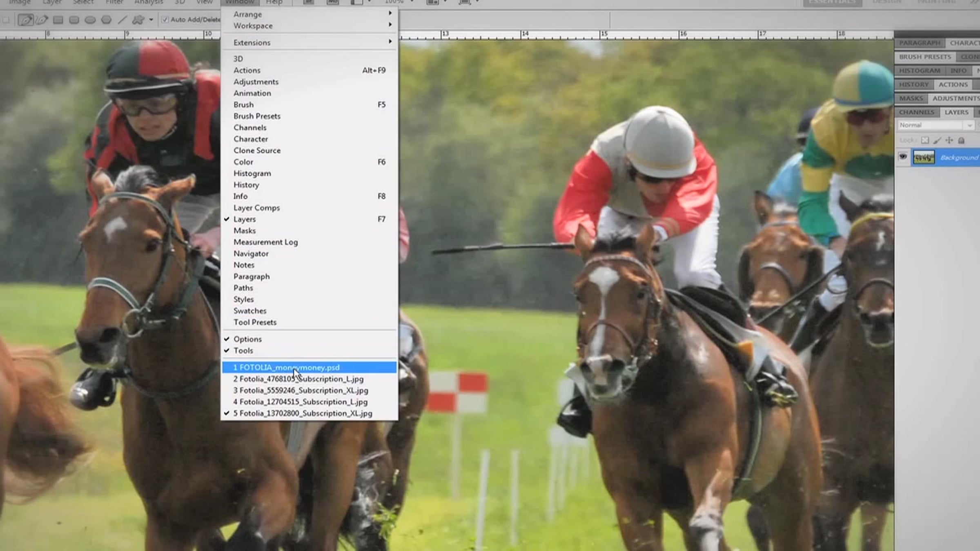Choose the Rectangle shape tool icon
This screenshot has height=551, width=980.
[x=58, y=20]
